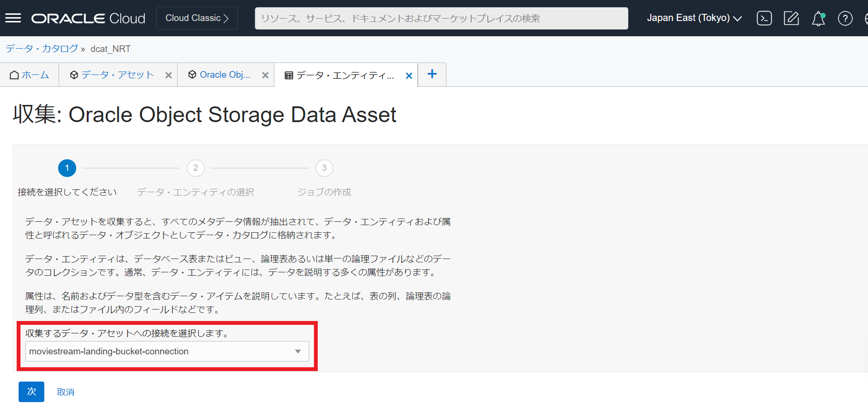Select wizard step 2 circle
This screenshot has height=414, width=868.
coord(195,168)
